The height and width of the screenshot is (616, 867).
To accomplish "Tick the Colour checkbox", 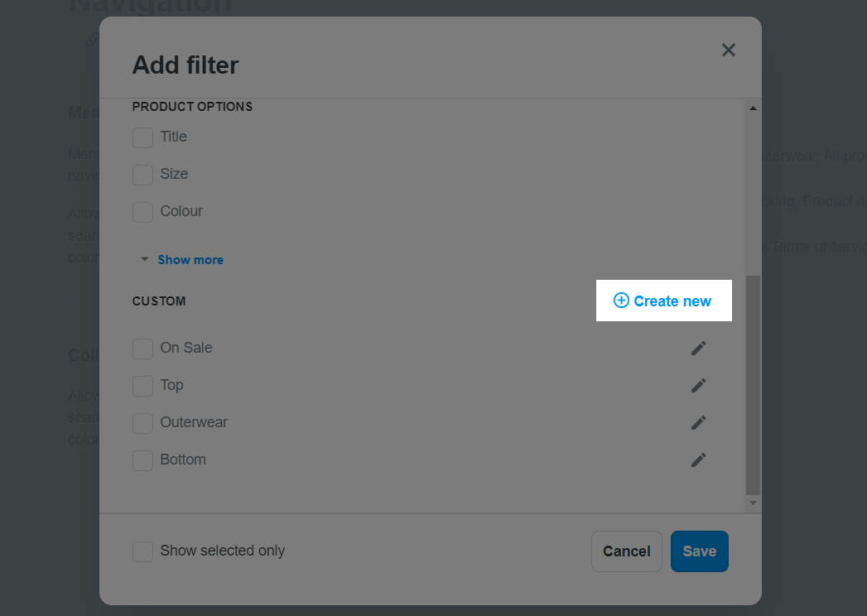I will 142,212.
